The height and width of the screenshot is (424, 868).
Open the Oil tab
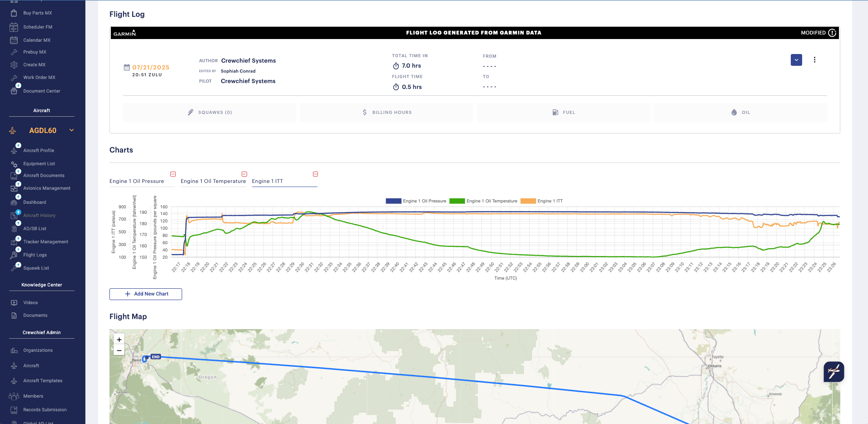[x=740, y=113]
